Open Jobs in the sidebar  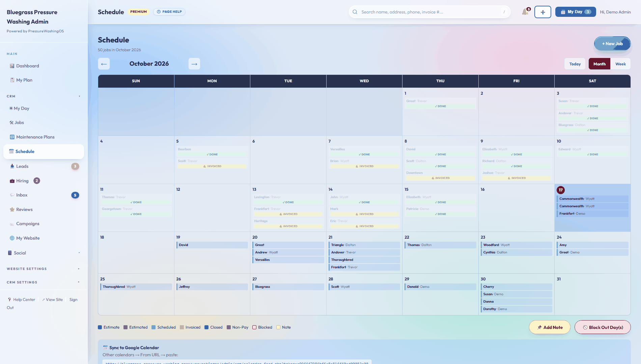tap(44, 122)
